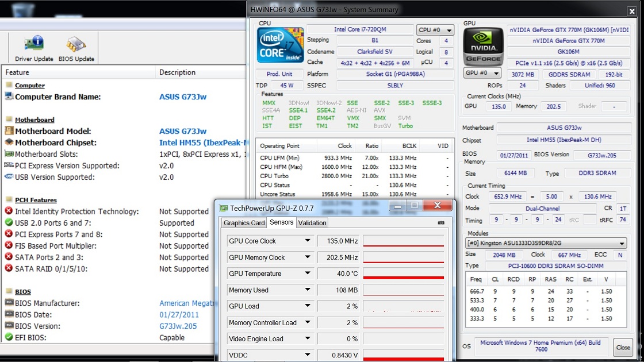644x362 pixels.
Task: Click the GPU-Z title bar app icon
Action: (x=224, y=208)
